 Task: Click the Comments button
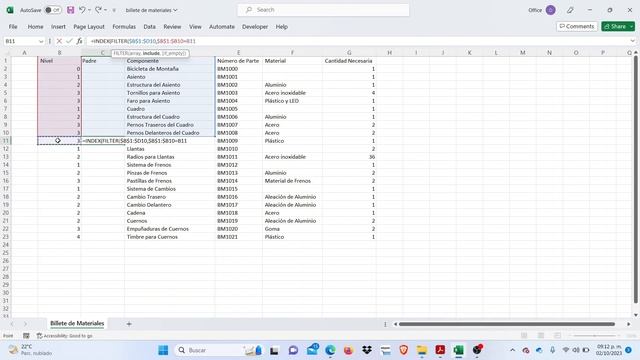[577, 26]
